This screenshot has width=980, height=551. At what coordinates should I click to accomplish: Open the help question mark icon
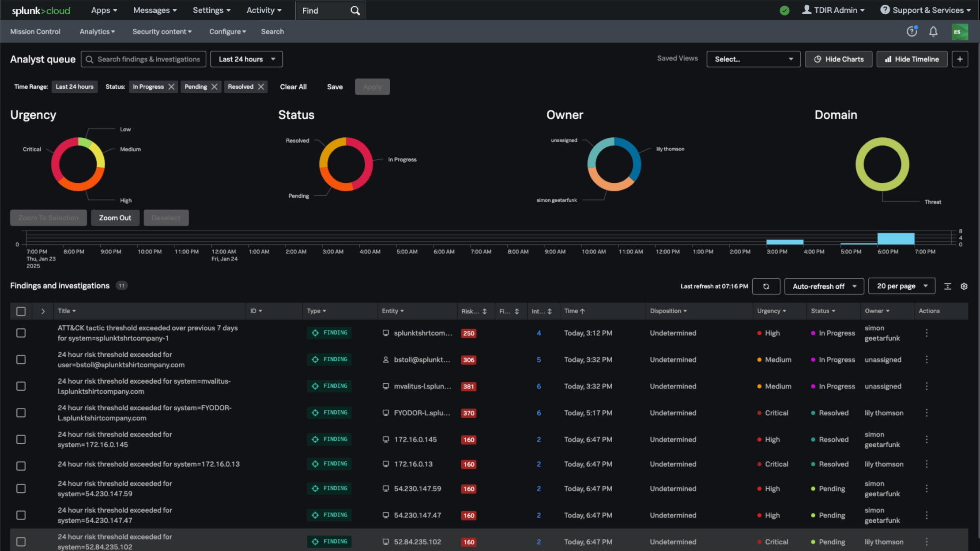point(911,31)
